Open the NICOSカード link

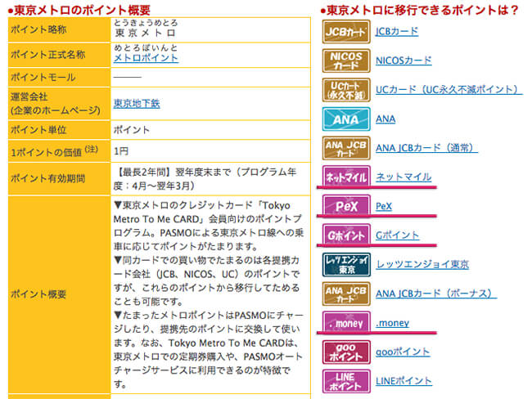(x=404, y=61)
